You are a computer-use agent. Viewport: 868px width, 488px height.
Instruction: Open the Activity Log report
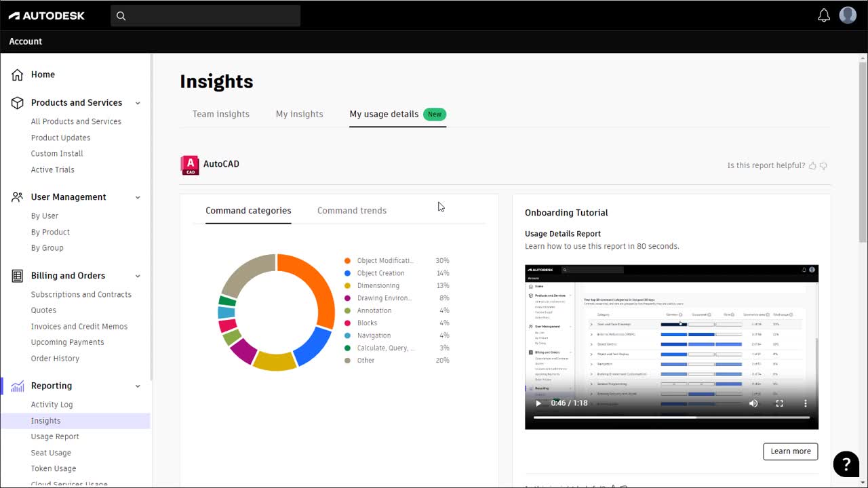(x=52, y=405)
